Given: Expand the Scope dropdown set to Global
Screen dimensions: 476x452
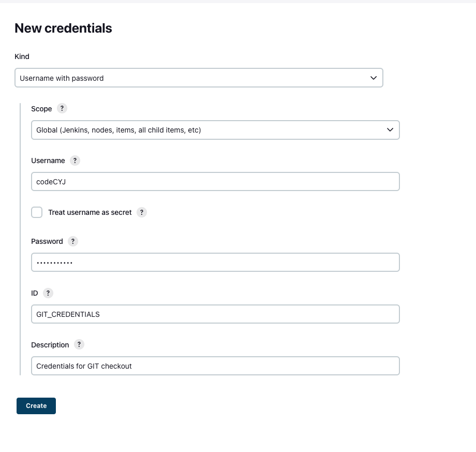Looking at the screenshot, I should click(x=215, y=130).
